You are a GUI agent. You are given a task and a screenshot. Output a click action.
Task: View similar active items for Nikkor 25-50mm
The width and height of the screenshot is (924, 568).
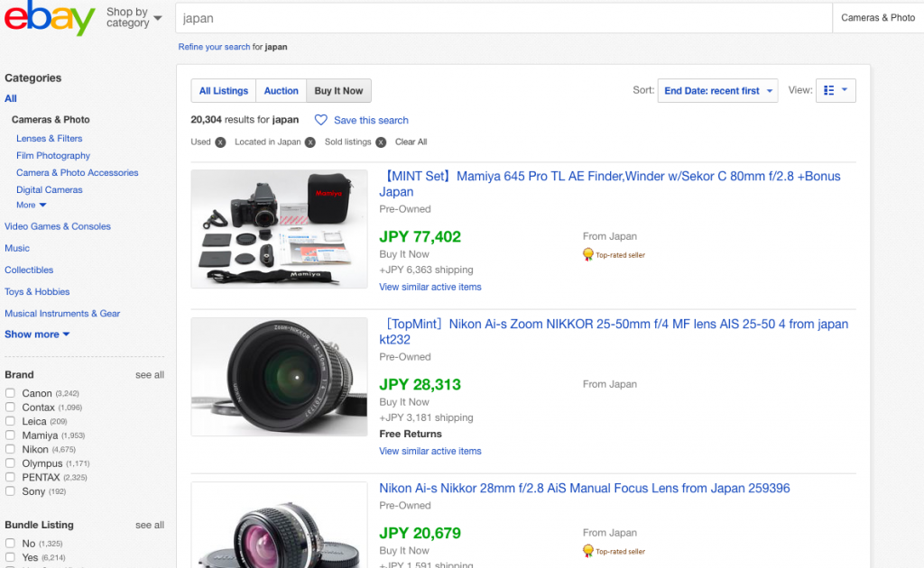pyautogui.click(x=430, y=451)
